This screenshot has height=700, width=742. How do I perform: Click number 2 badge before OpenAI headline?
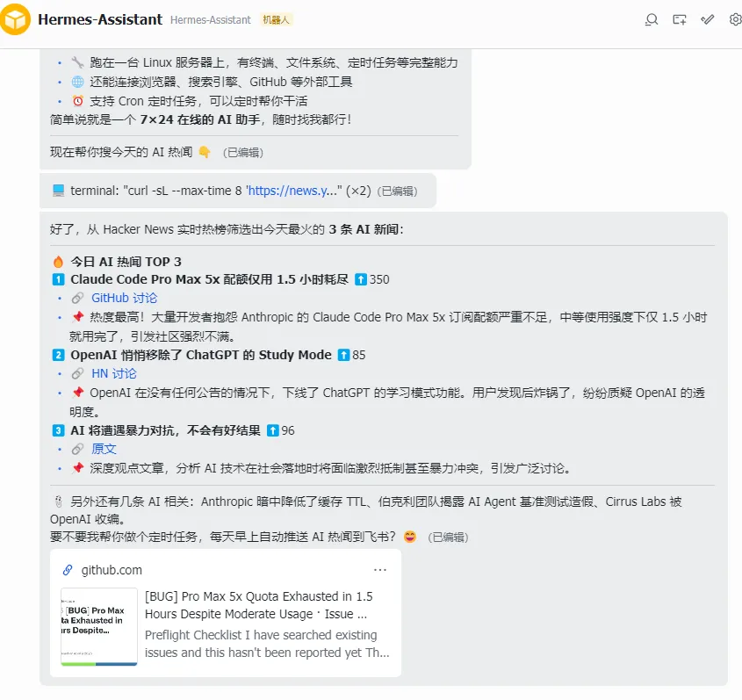[58, 355]
